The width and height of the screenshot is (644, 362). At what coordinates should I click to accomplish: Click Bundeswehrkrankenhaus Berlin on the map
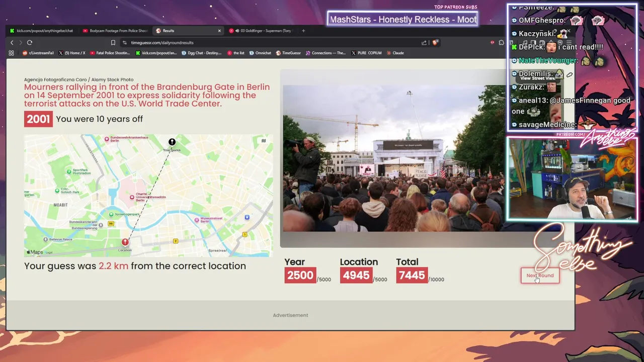click(125, 139)
